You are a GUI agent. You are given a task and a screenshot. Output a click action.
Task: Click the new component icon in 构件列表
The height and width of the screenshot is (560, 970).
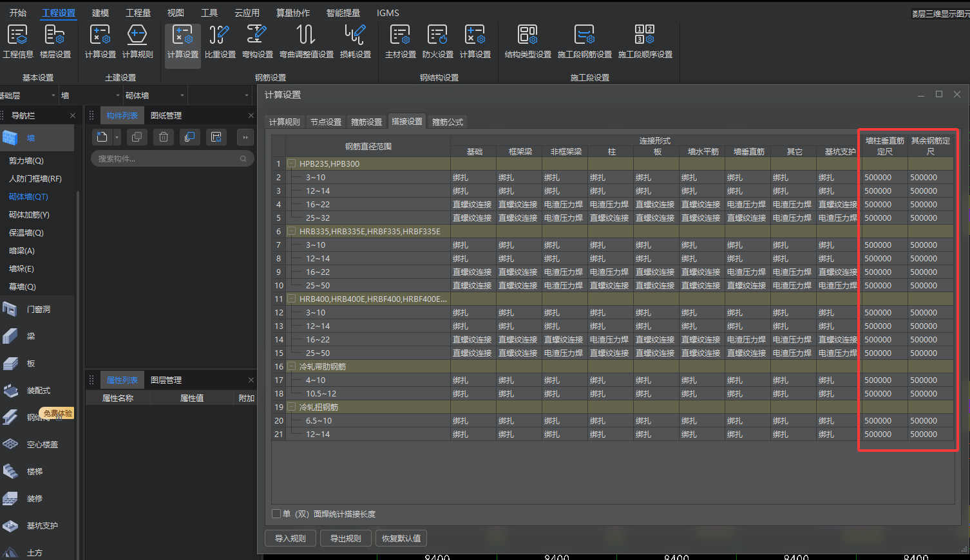[x=102, y=137]
